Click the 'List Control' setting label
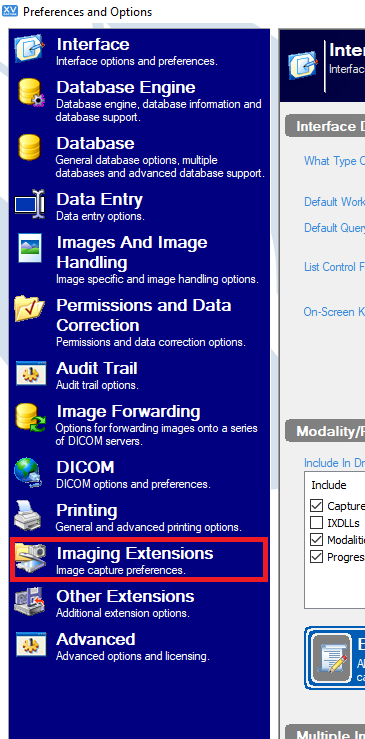 (334, 267)
